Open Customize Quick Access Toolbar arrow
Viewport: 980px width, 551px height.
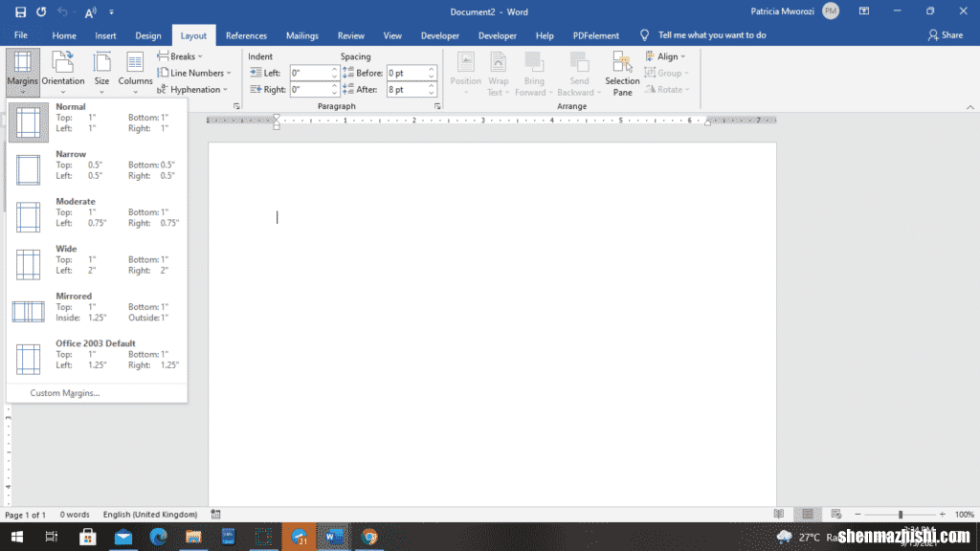point(111,11)
